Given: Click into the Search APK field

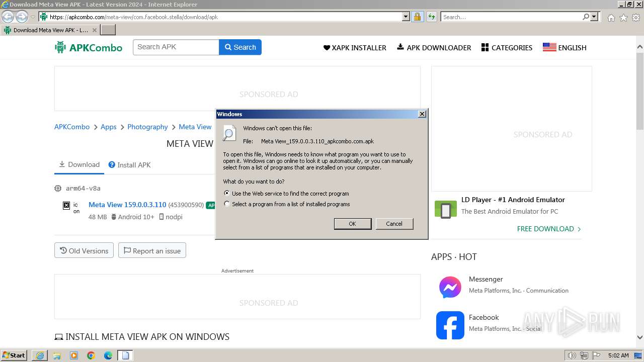Looking at the screenshot, I should point(176,47).
